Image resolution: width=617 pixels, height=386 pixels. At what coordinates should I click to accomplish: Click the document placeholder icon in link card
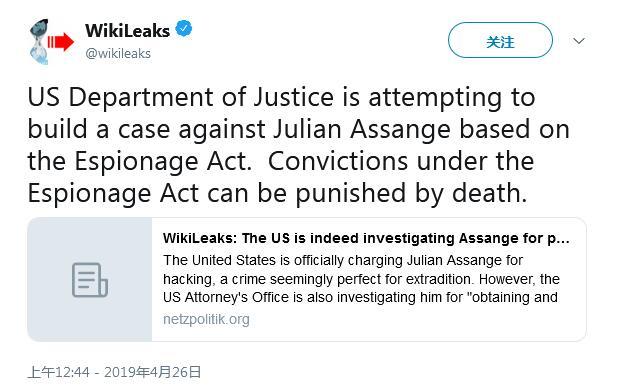90,280
